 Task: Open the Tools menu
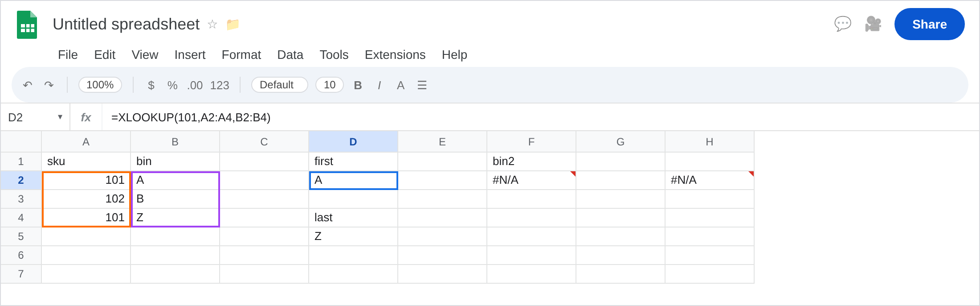click(x=334, y=55)
